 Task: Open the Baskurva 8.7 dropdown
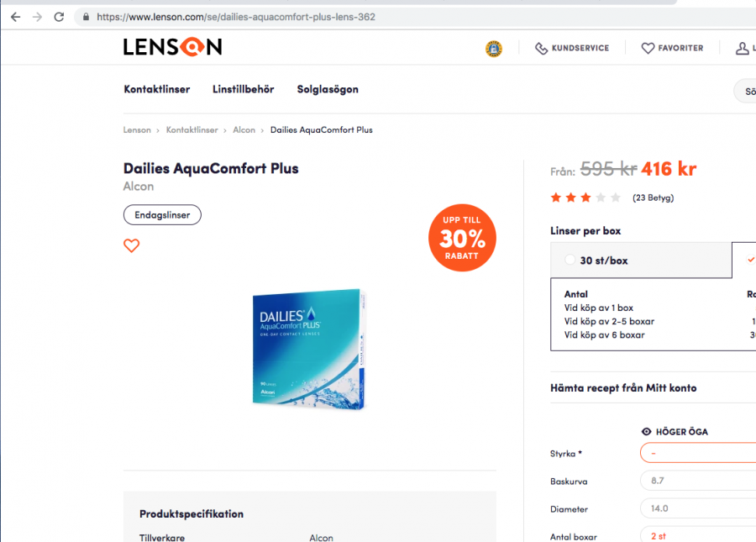point(697,481)
